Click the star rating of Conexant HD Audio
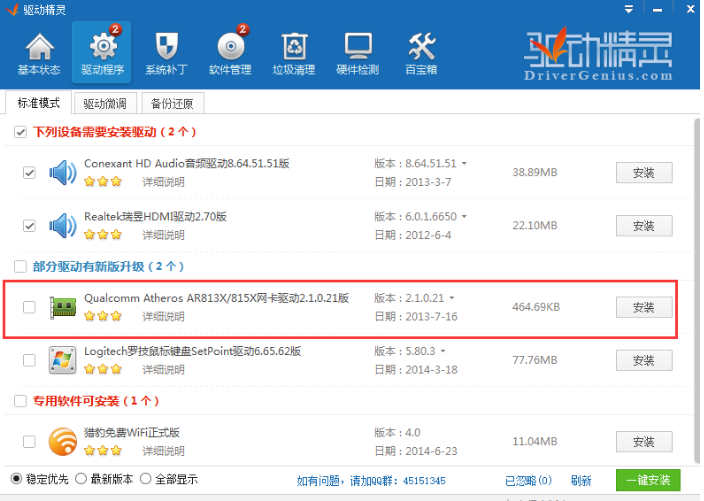This screenshot has height=501, width=704. [x=103, y=181]
